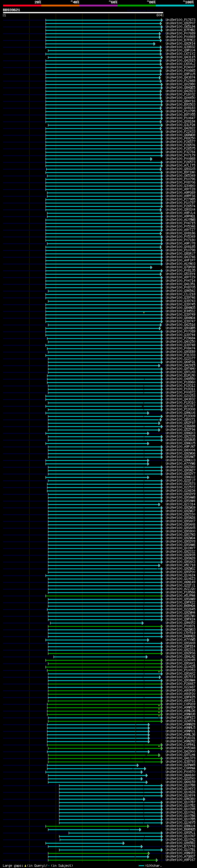
Task: Click the UniRef100_Q84LN2 label
Action: pos(180,656)
